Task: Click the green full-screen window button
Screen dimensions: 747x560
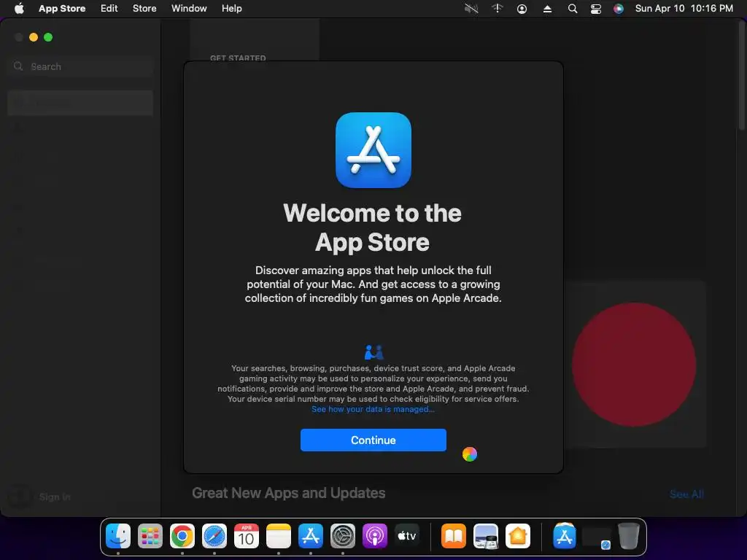Action: pyautogui.click(x=48, y=37)
